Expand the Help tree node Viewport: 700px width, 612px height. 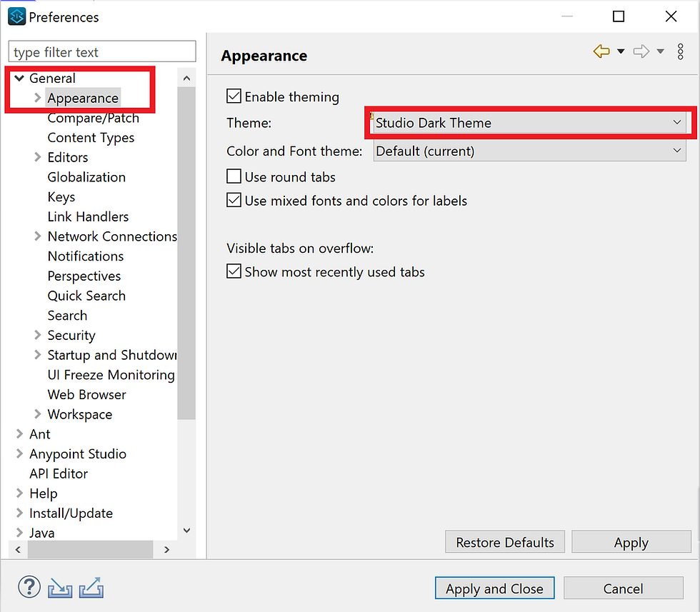click(x=19, y=493)
